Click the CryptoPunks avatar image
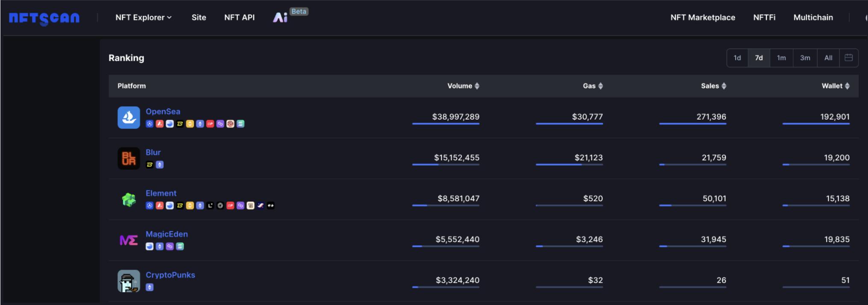The height and width of the screenshot is (305, 868). [x=129, y=281]
